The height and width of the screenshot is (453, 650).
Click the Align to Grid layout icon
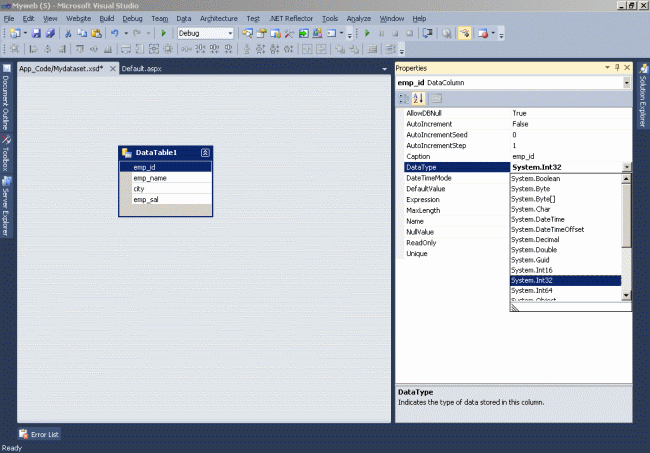coord(15,49)
